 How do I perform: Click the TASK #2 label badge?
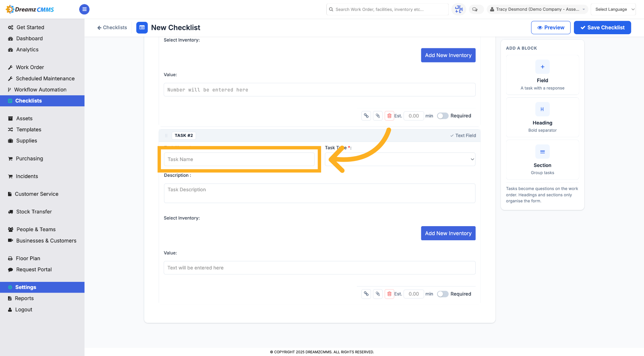click(184, 136)
